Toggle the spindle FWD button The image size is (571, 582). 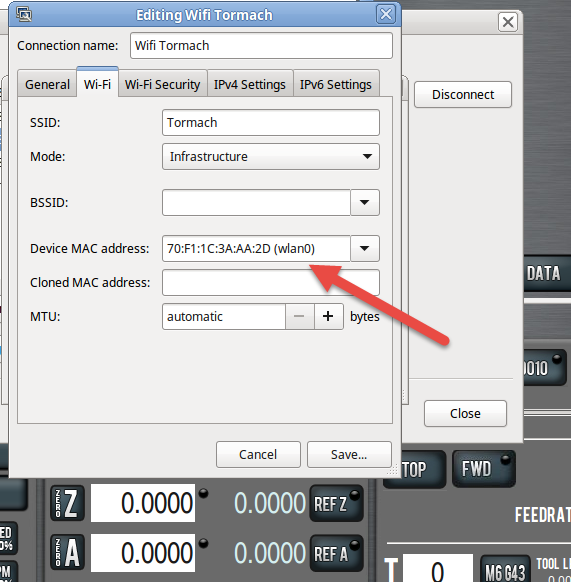point(483,468)
